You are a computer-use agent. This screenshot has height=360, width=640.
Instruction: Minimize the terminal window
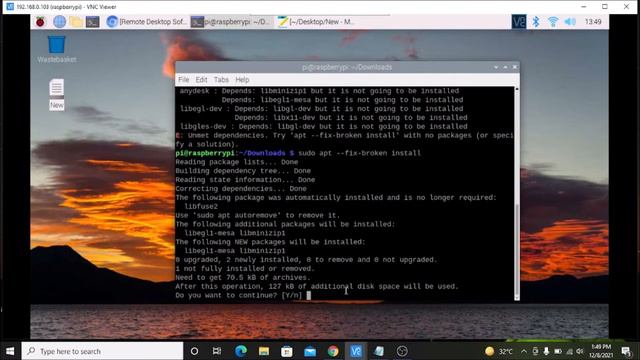pyautogui.click(x=496, y=67)
